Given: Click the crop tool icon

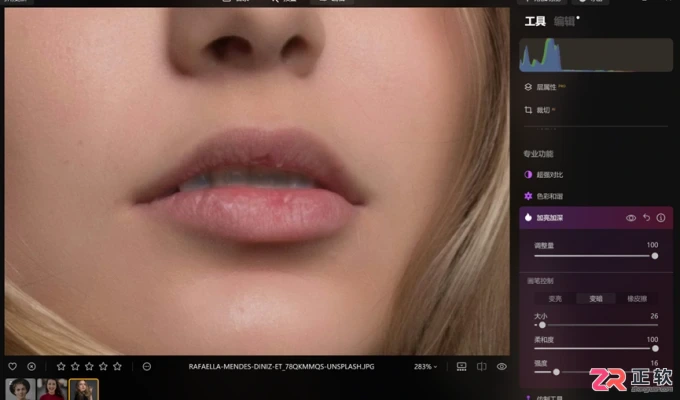Looking at the screenshot, I should pos(528,110).
